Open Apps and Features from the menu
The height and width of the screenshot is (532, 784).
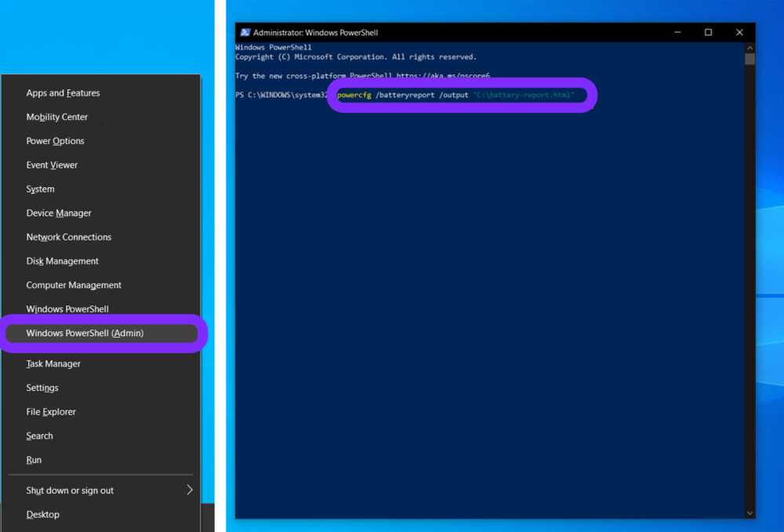pos(63,93)
